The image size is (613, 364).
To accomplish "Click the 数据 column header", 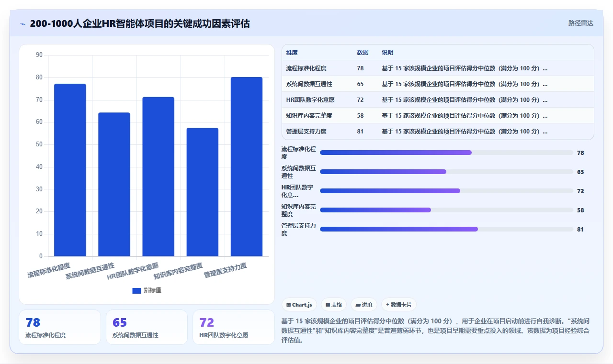I will [x=363, y=53].
